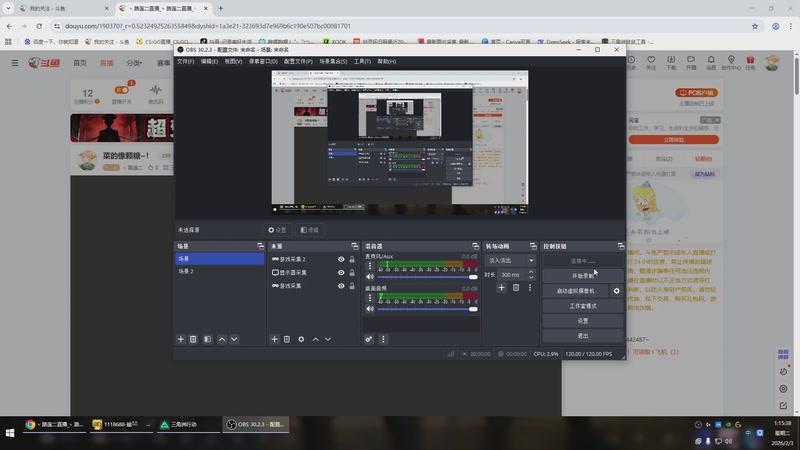
Task: Toggle visibility of 游戏采集 2 source
Action: tap(341, 259)
